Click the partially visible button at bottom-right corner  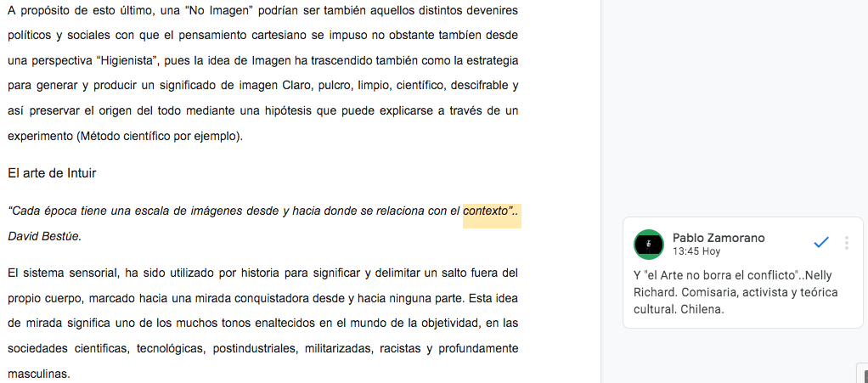(x=862, y=372)
